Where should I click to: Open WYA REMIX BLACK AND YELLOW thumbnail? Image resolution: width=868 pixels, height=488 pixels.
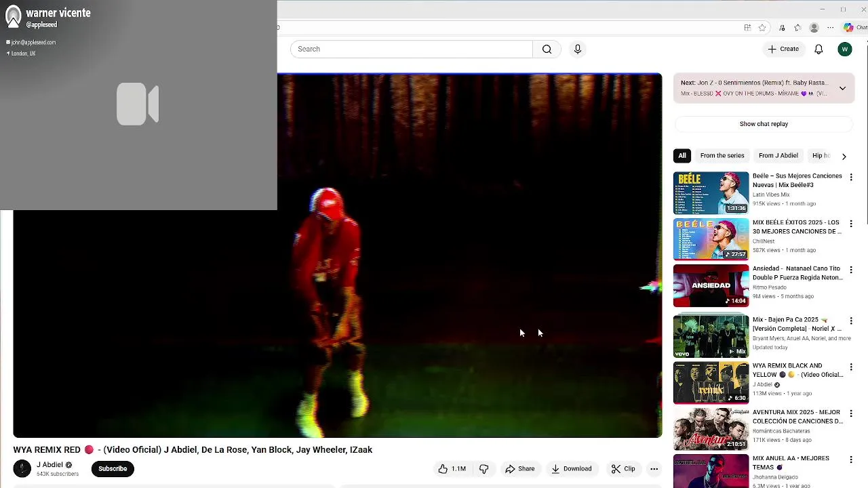click(x=711, y=382)
